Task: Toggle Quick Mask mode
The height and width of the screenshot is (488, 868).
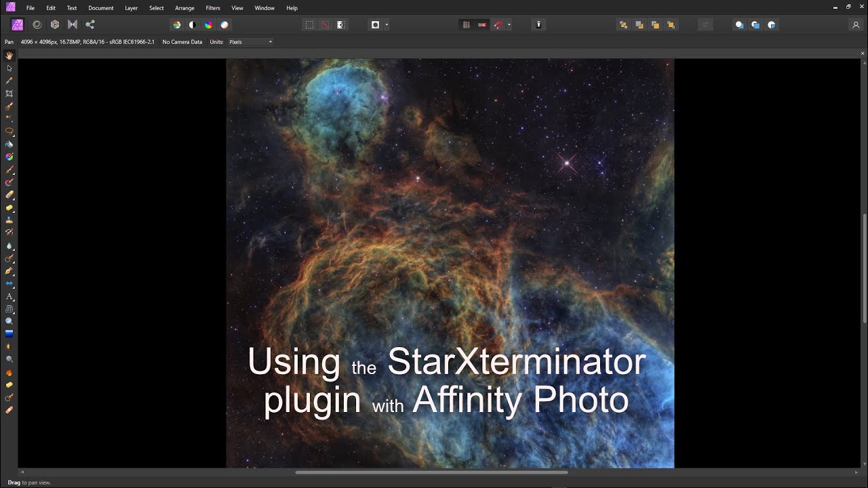Action: tap(376, 24)
